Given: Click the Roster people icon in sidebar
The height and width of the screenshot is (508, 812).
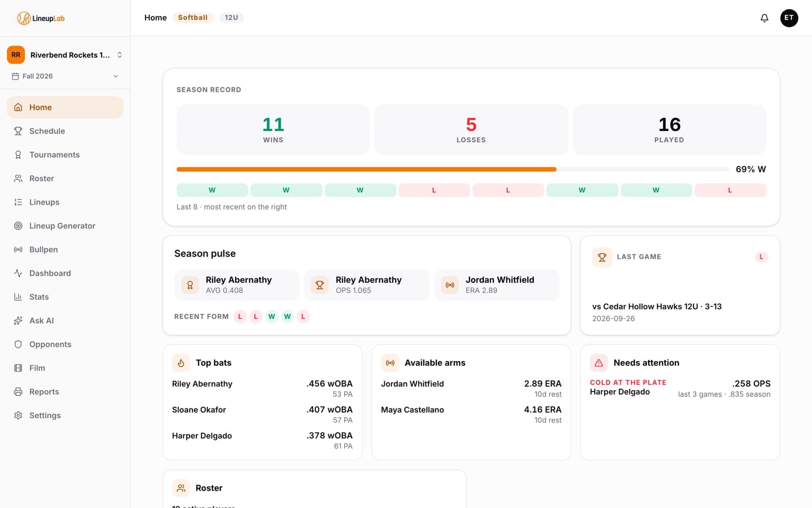Looking at the screenshot, I should [18, 178].
